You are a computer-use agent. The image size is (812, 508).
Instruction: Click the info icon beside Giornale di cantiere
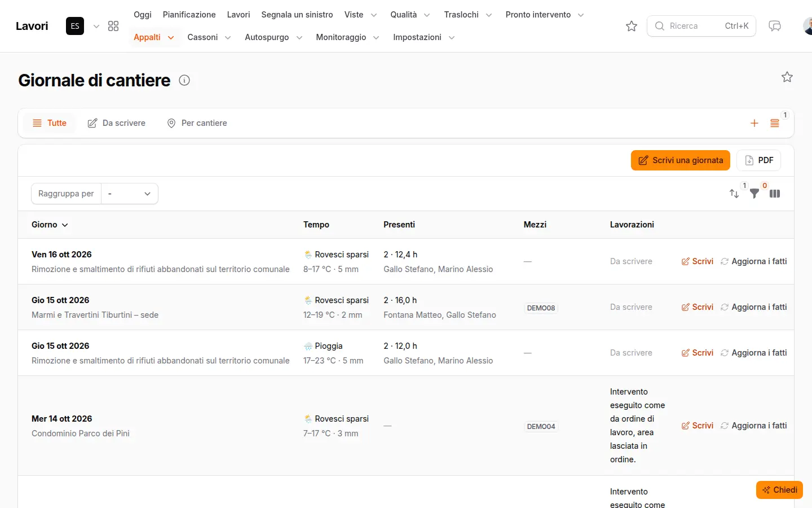click(x=184, y=80)
